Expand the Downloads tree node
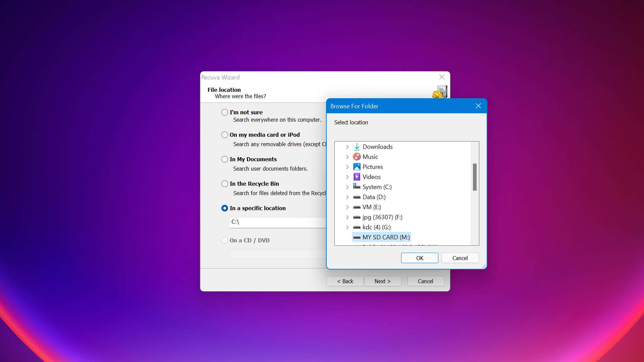 coord(347,147)
